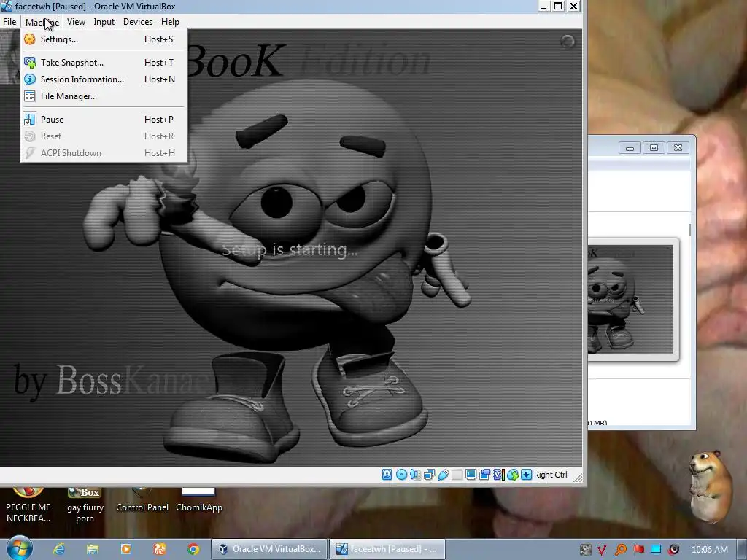Close the open Machine menu header
The image size is (747, 560).
point(42,21)
